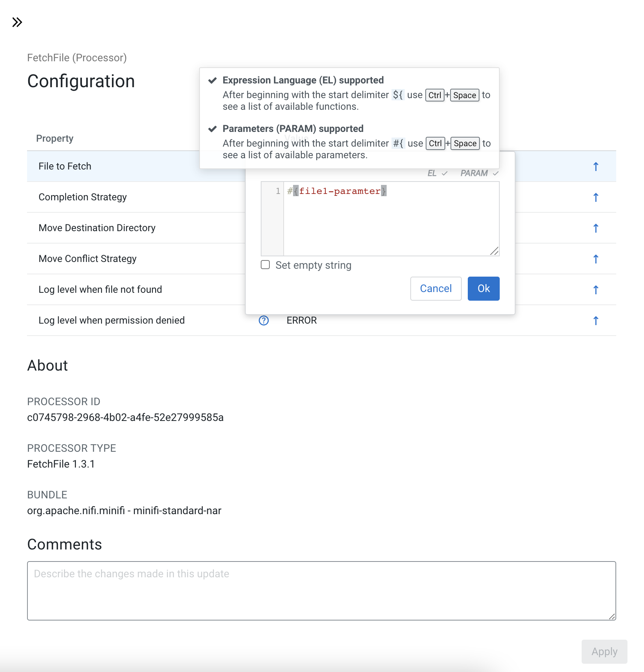Click the arrow icon on File to Fetch row
Image resolution: width=644 pixels, height=672 pixels.
596,166
